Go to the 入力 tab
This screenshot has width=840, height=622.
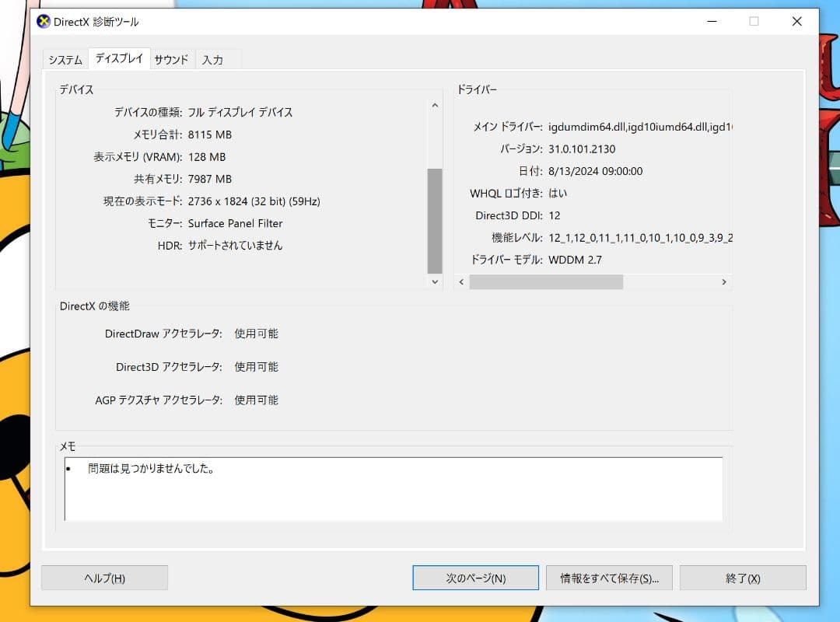(212, 60)
